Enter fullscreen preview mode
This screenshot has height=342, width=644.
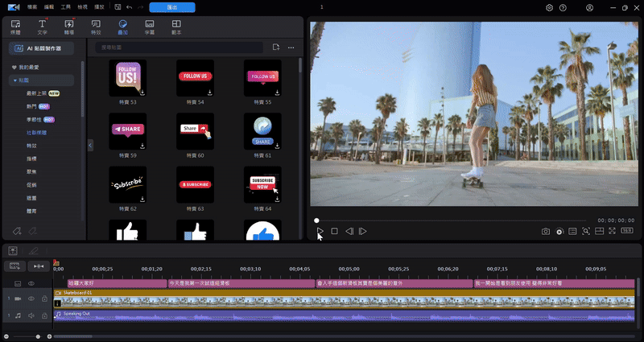coord(613,232)
